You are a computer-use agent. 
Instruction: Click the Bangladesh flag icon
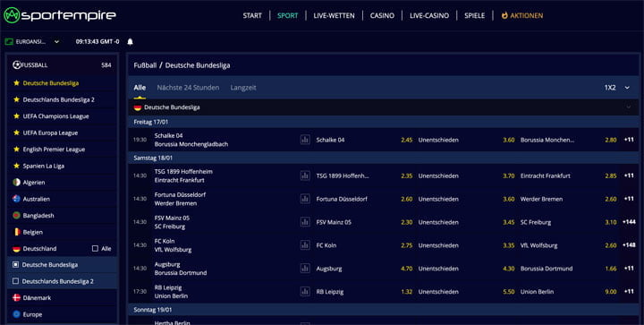click(16, 215)
